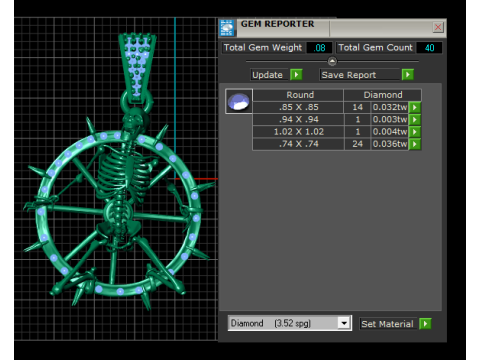480x360 pixels.
Task: Click green arrow on the .85 X .85 row
Action: pos(415,107)
